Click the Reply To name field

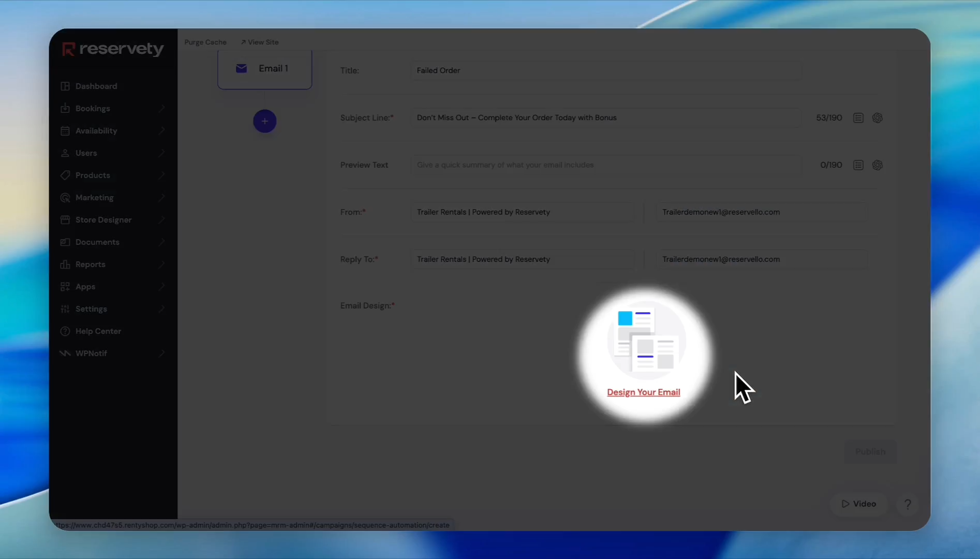point(523,259)
